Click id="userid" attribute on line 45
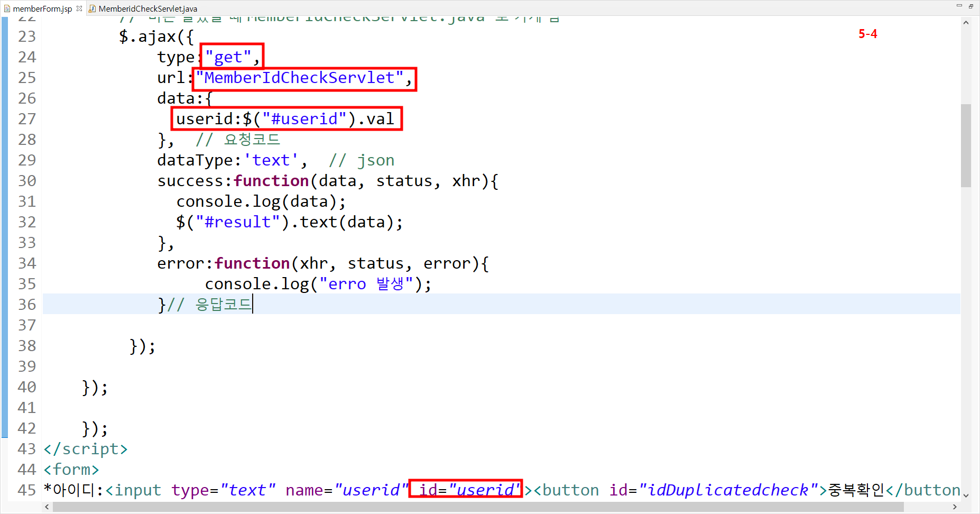 click(x=470, y=490)
